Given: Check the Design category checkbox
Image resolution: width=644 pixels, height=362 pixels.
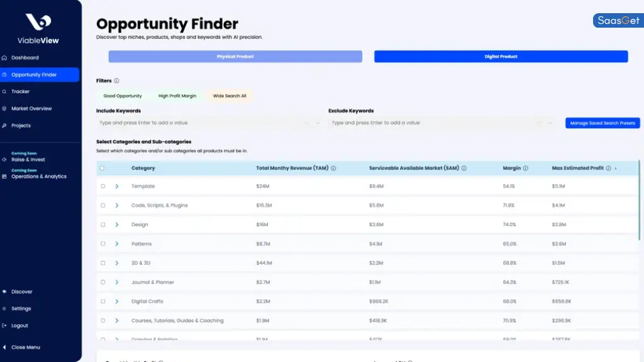Looking at the screenshot, I should (x=103, y=225).
